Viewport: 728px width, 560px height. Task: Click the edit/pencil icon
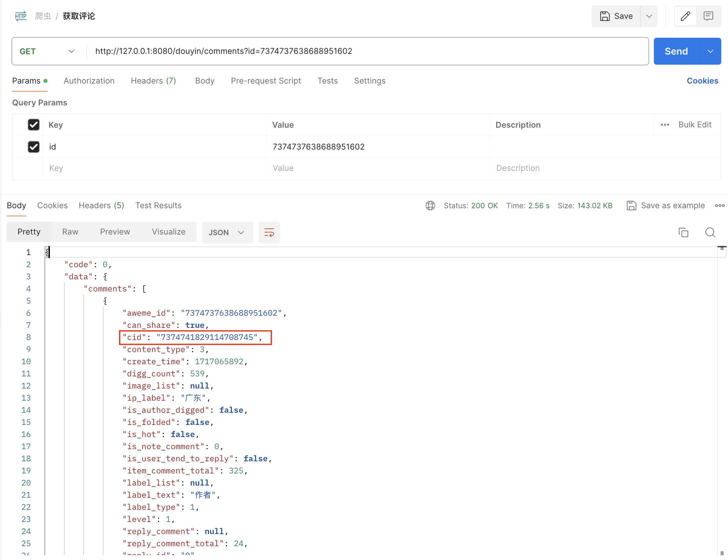pyautogui.click(x=685, y=16)
